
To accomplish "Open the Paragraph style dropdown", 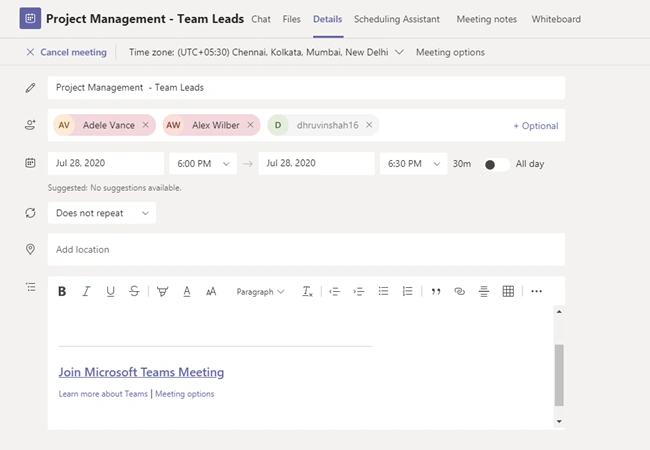I will (260, 292).
